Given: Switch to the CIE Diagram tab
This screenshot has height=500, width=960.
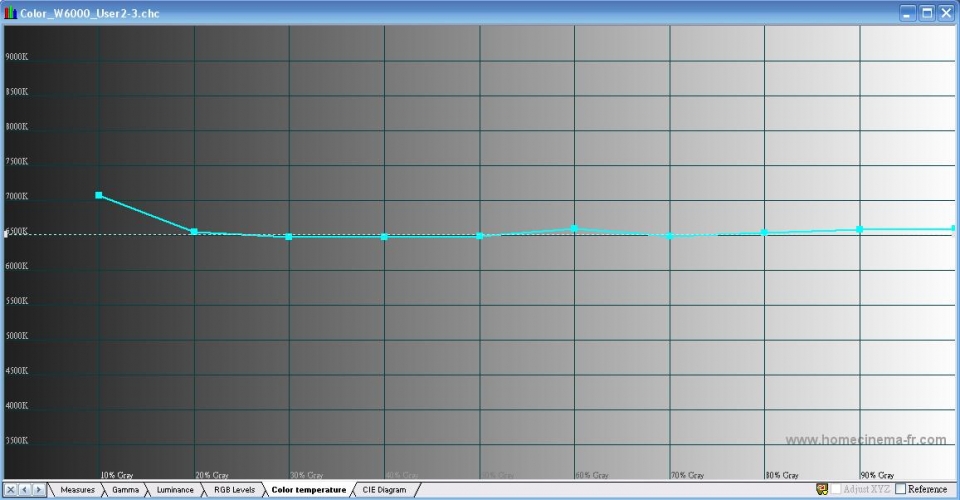Looking at the screenshot, I should 384,490.
